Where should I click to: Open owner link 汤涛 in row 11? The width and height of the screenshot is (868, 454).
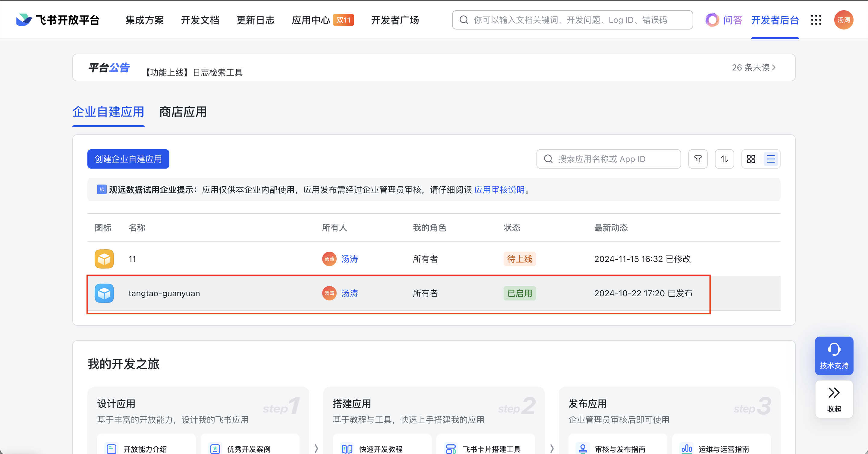349,259
